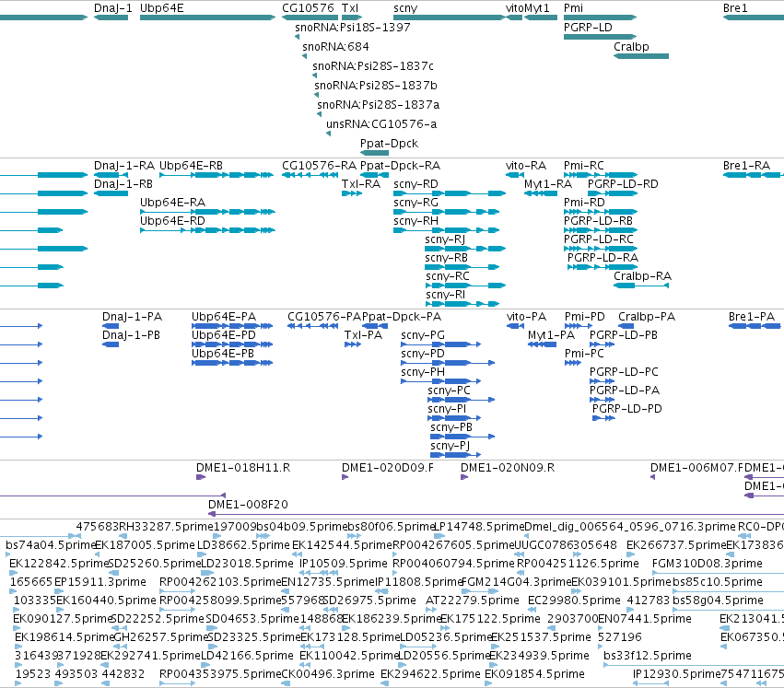
Task: Click transcript vito-RA
Action: [525, 166]
